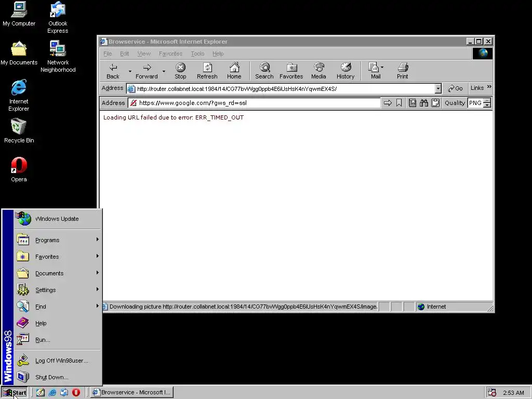The image size is (532, 399).
Task: Open the Browservice bookmarks book icon
Action: pos(412,103)
